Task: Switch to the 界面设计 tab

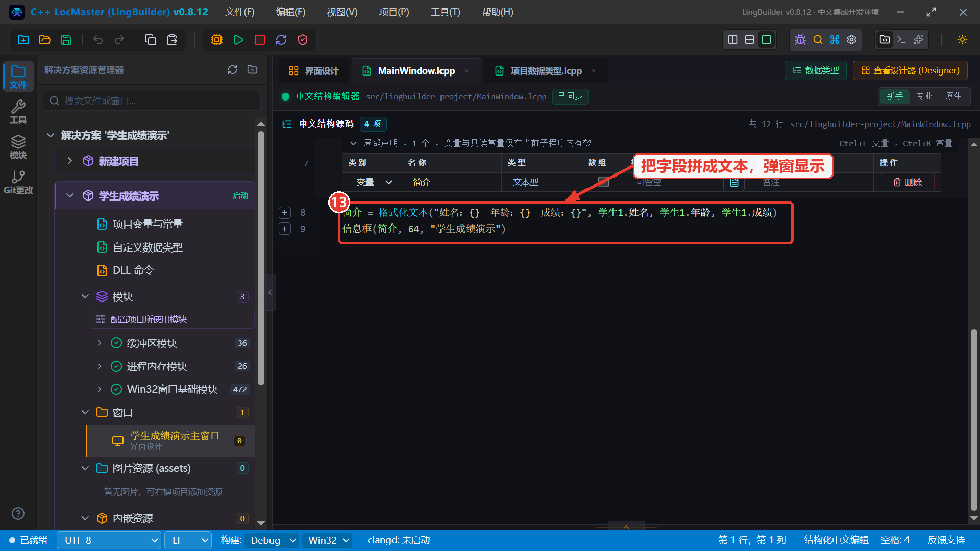Action: point(314,71)
